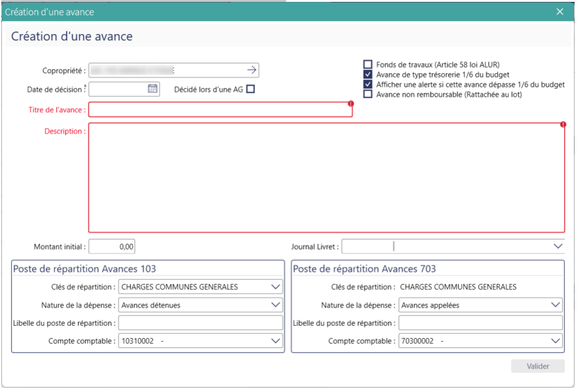Close the Création d'une avance dialog
The image size is (579, 392).
coord(560,12)
